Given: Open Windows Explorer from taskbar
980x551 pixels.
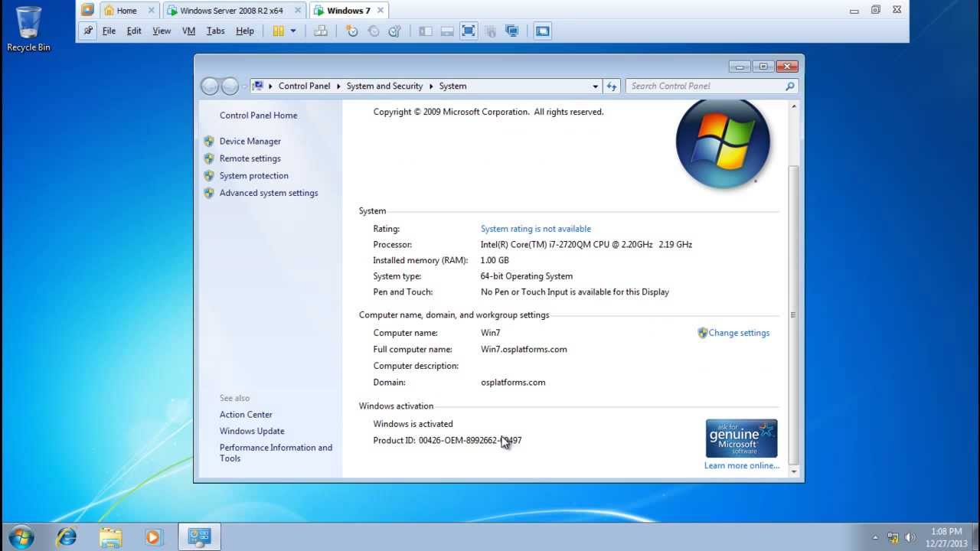Looking at the screenshot, I should tap(110, 536).
